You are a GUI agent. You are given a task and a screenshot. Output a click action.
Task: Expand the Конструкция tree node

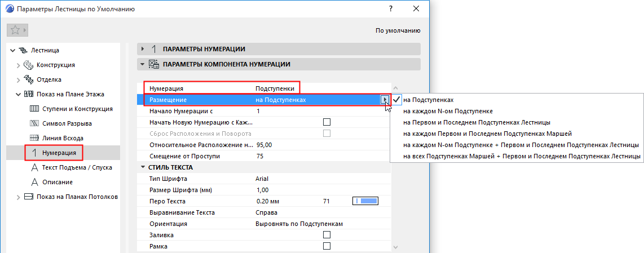[x=19, y=65]
